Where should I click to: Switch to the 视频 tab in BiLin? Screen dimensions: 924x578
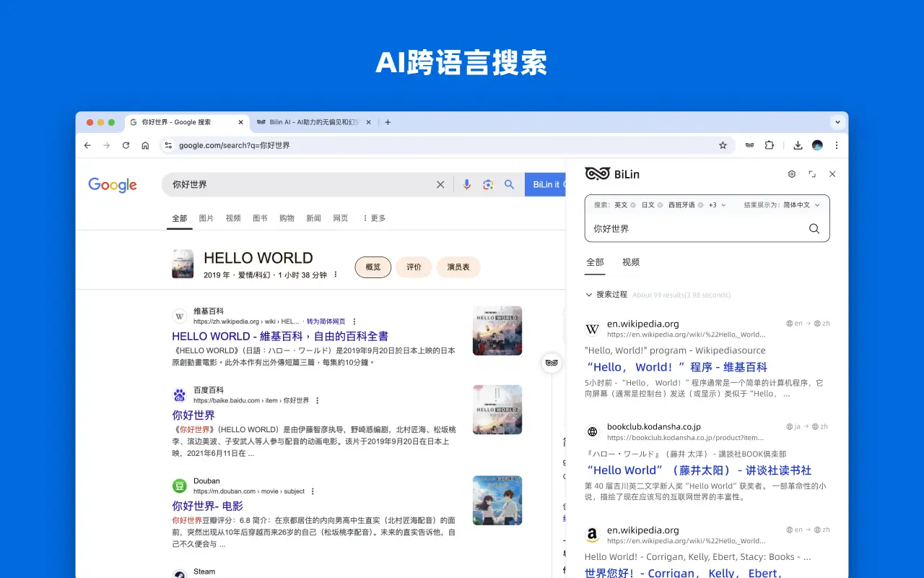tap(630, 262)
